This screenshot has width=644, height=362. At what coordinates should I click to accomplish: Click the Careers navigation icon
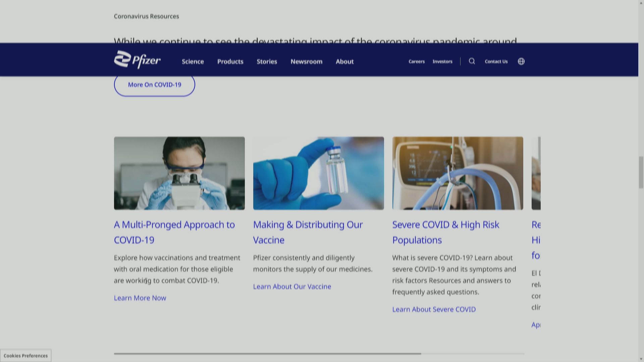coord(417,61)
